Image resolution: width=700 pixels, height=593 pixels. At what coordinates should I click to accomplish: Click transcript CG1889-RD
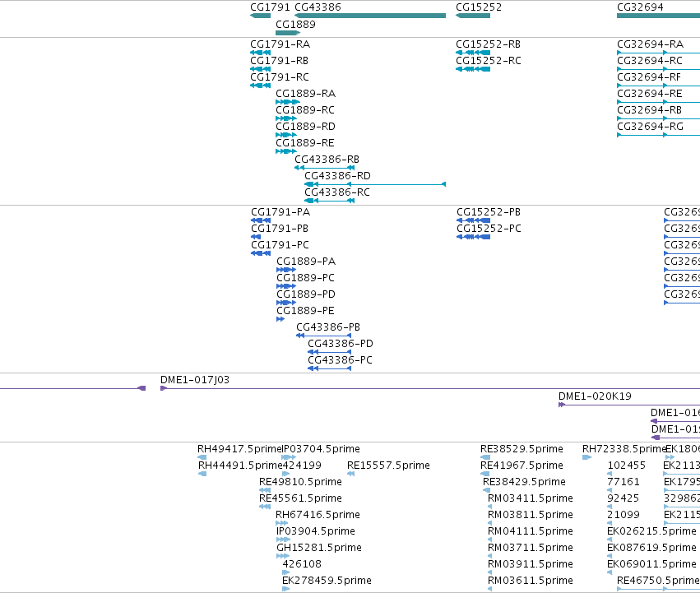pos(305,127)
